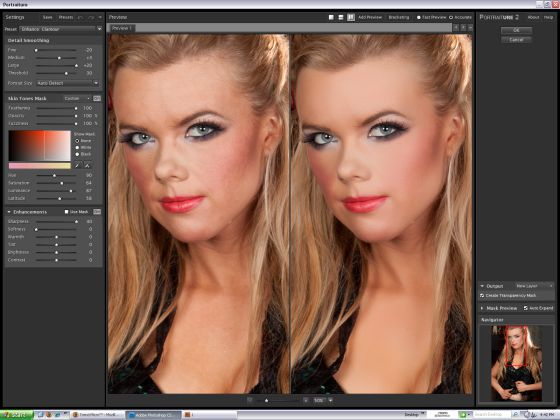Click the OK button
Screen dimensions: 560x420
(x=516, y=30)
